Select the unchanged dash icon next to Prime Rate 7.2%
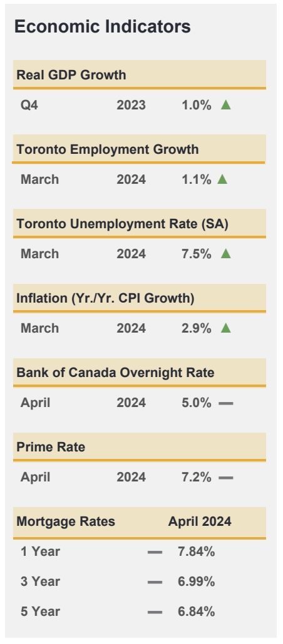Image resolution: width=283 pixels, height=644 pixels. coord(226,478)
